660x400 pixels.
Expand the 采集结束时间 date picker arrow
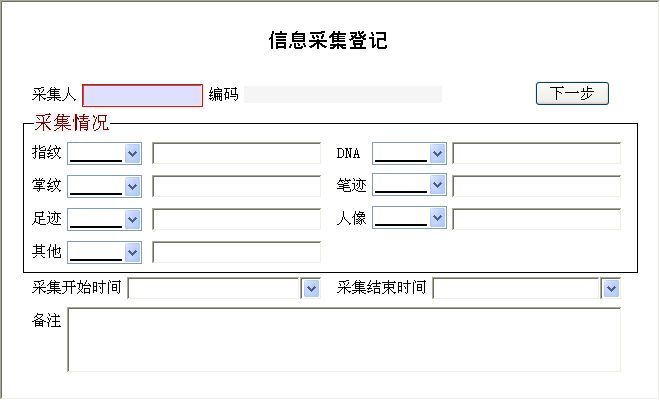611,288
